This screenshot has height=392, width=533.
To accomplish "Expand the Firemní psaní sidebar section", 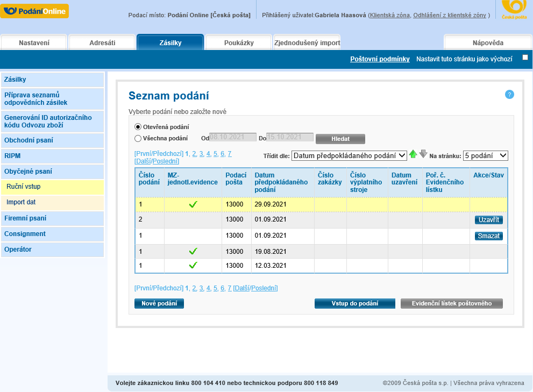I will pos(52,218).
